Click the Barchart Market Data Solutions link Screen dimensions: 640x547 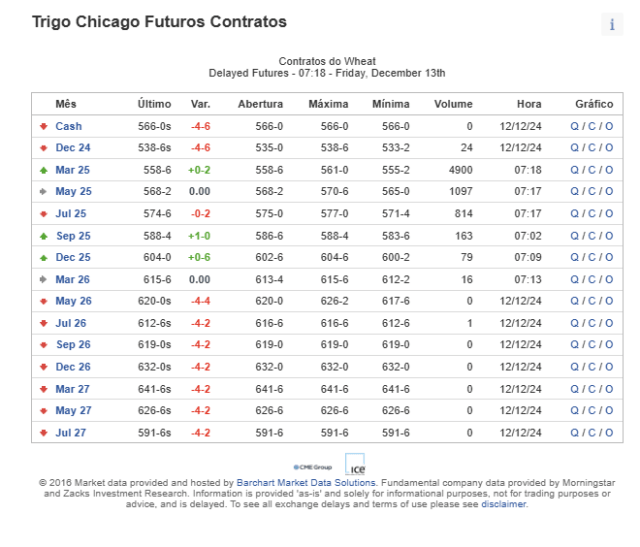tap(306, 483)
